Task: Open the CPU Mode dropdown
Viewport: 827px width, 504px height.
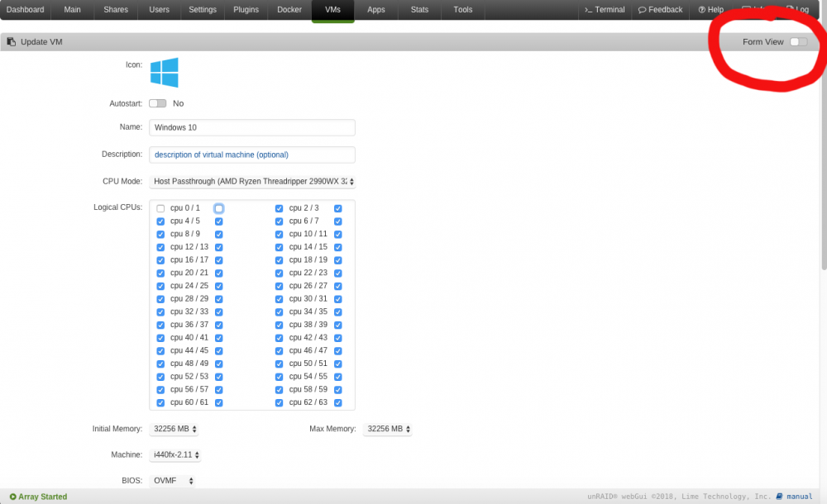Action: tap(252, 181)
